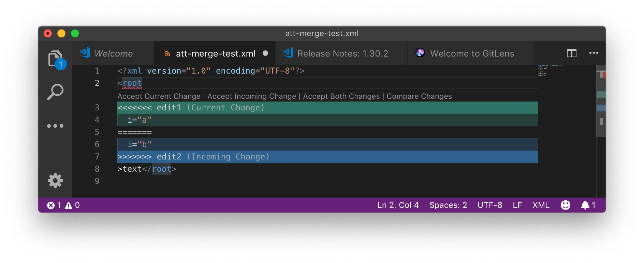Viewport: 644px width, 263px height.
Task: Click Accept Incoming Change
Action: click(x=251, y=96)
